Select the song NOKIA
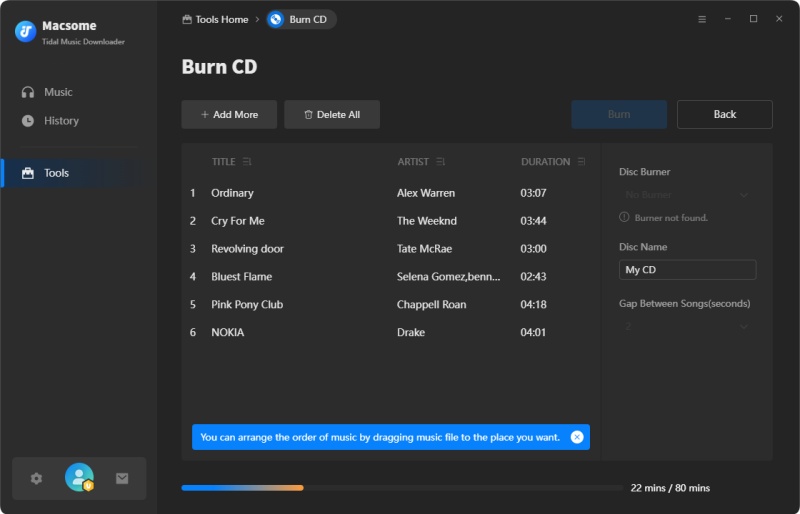Screen dimensions: 800x514 (228, 332)
